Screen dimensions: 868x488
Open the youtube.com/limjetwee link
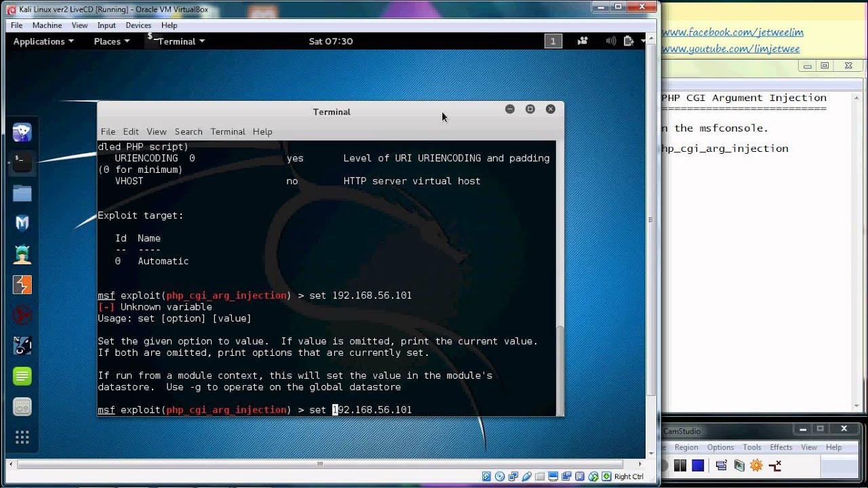click(x=731, y=49)
